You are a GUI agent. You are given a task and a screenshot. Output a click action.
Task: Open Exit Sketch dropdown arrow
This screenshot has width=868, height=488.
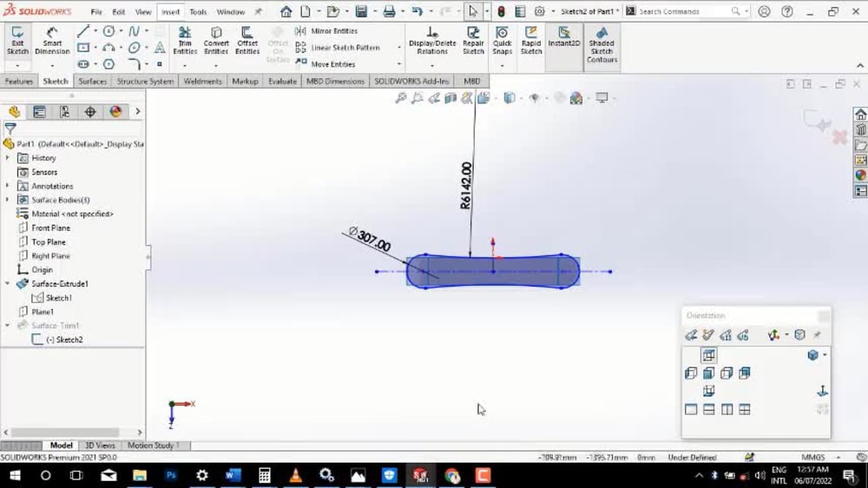(17, 66)
